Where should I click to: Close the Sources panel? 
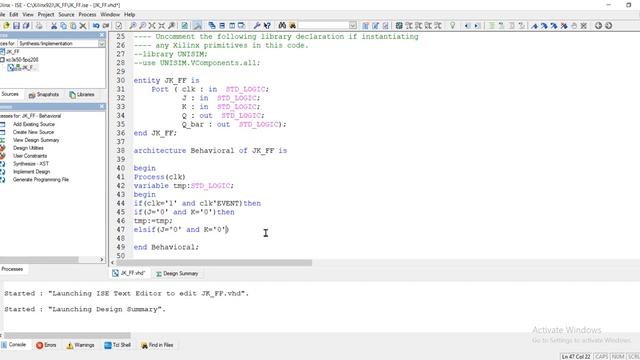(x=102, y=35)
